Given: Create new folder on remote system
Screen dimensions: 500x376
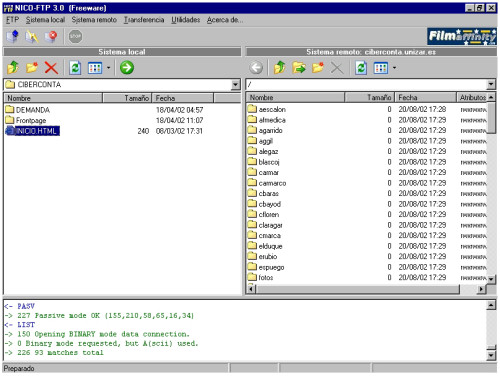Looking at the screenshot, I should click(318, 68).
